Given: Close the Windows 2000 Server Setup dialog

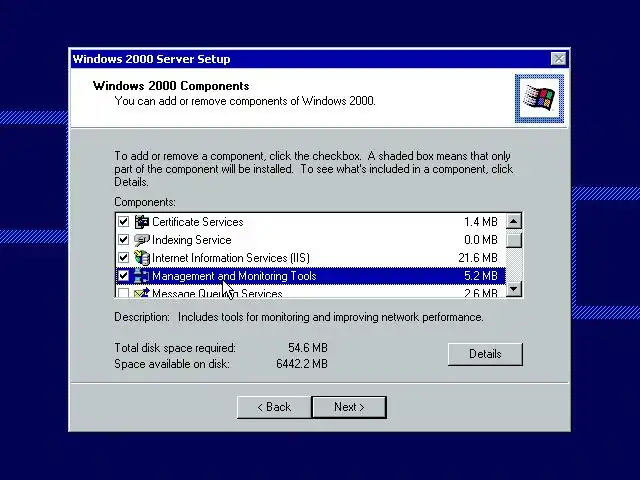Looking at the screenshot, I should (x=558, y=59).
